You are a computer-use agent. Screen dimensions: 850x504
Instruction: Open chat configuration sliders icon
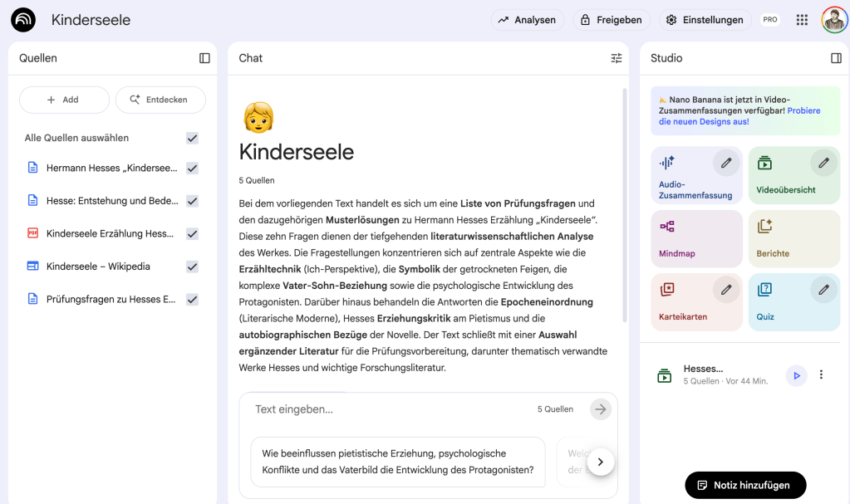point(617,58)
